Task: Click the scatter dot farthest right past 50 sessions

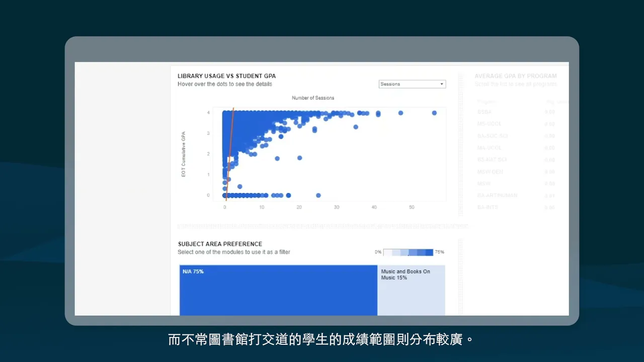Action: [x=434, y=113]
